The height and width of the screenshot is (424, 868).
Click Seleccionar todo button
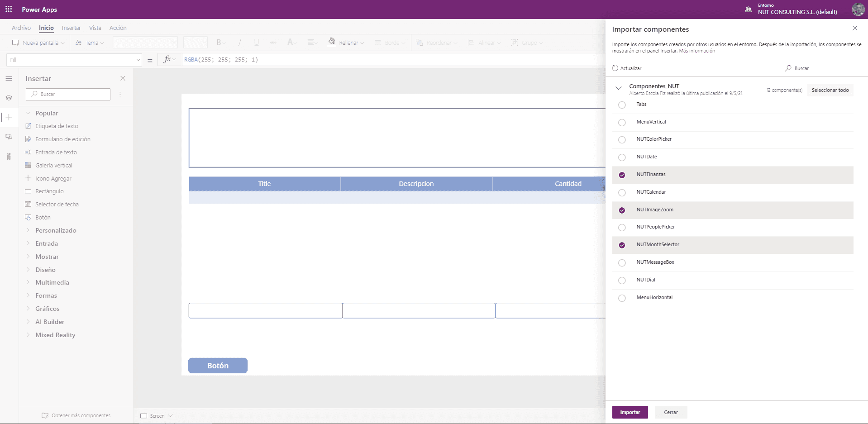[830, 90]
